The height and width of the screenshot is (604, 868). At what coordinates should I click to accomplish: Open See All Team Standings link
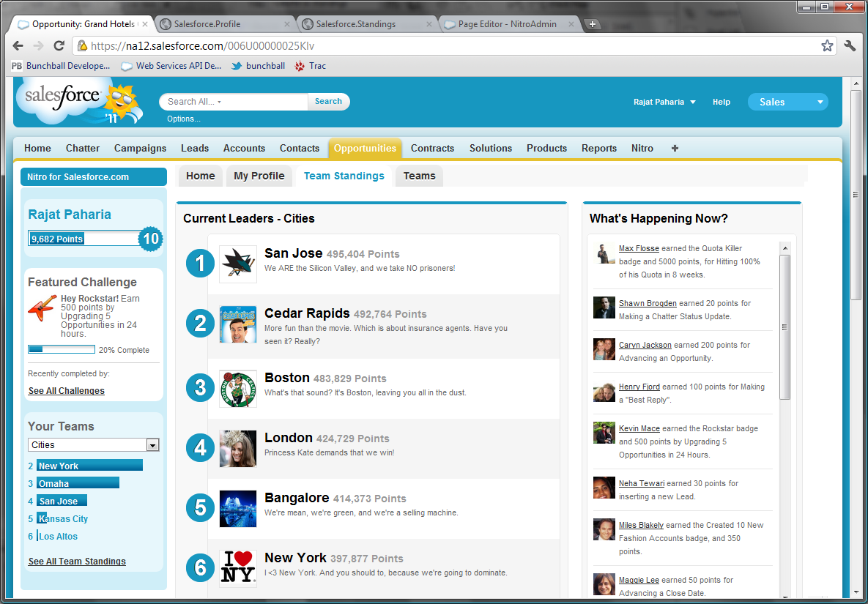pos(77,562)
